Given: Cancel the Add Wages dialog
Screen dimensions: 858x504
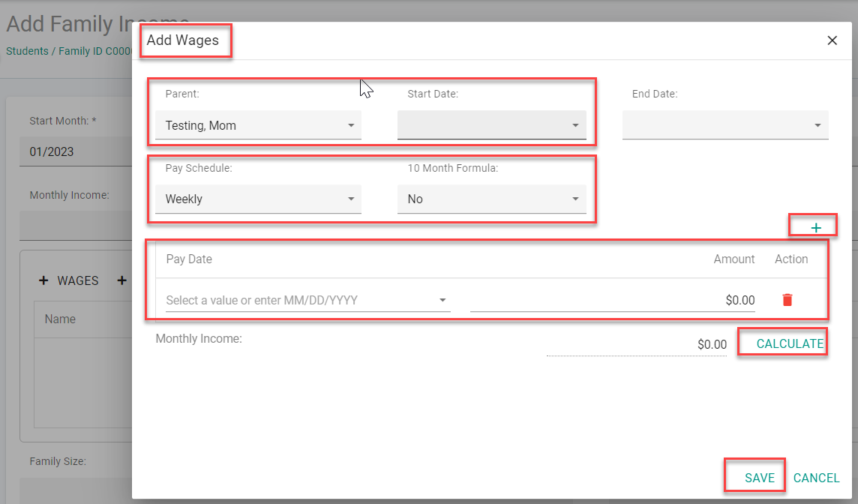Looking at the screenshot, I should (x=816, y=478).
